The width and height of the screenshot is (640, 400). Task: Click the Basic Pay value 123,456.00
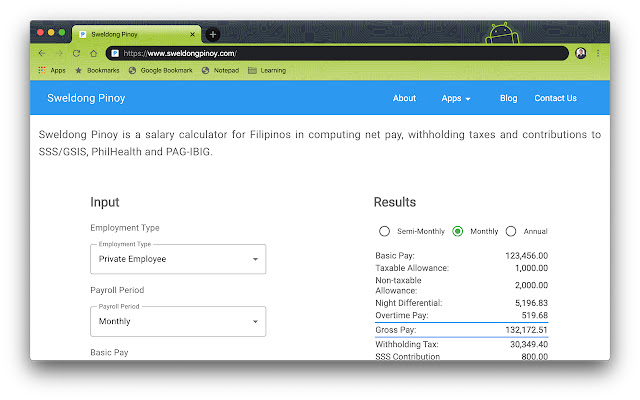[527, 256]
